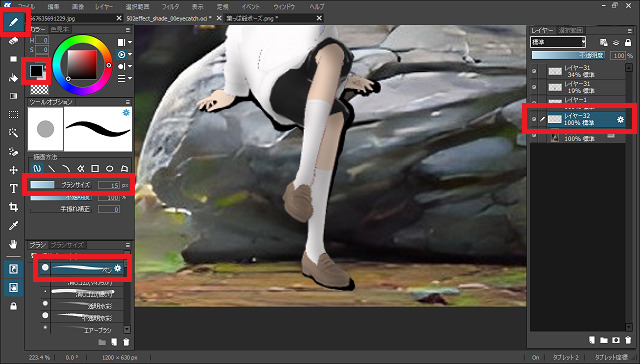Select the Eyedropper tool

point(13,226)
